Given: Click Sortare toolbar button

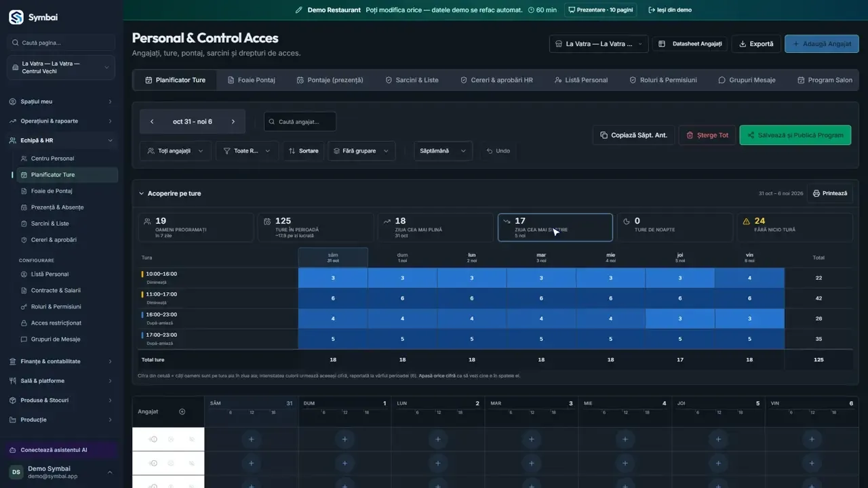Looking at the screenshot, I should click(x=302, y=150).
